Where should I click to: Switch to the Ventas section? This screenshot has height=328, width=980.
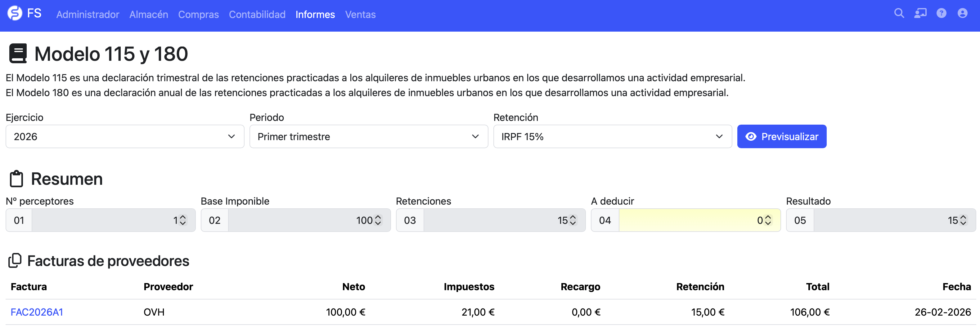point(360,15)
